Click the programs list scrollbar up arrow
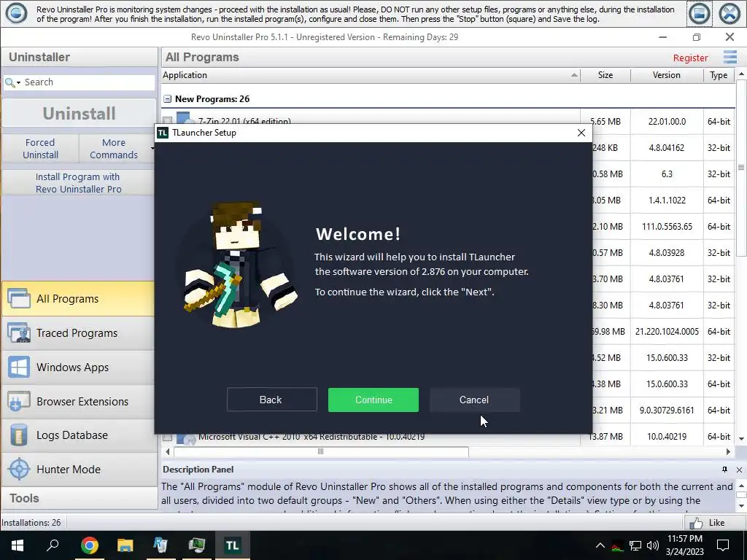This screenshot has height=560, width=747. (x=741, y=74)
